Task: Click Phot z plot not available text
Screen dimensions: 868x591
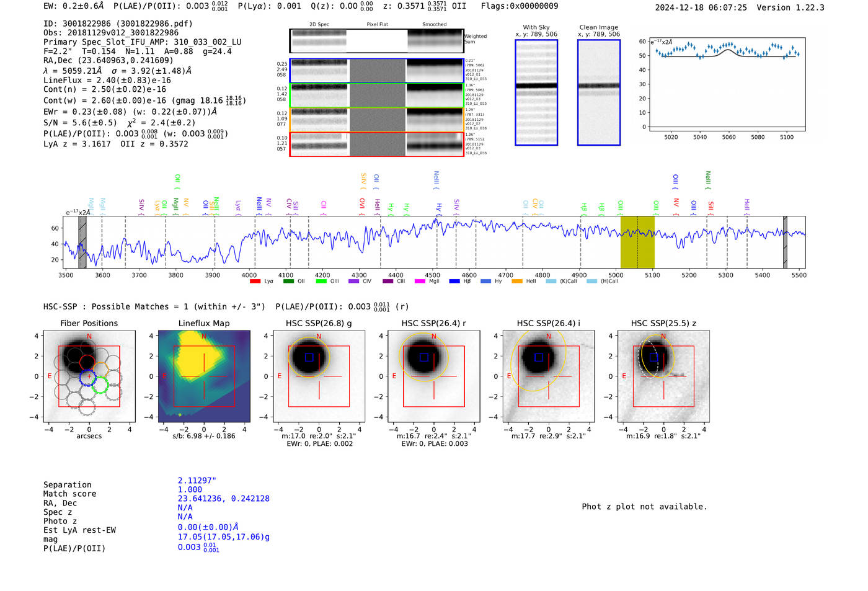Action: [x=644, y=507]
